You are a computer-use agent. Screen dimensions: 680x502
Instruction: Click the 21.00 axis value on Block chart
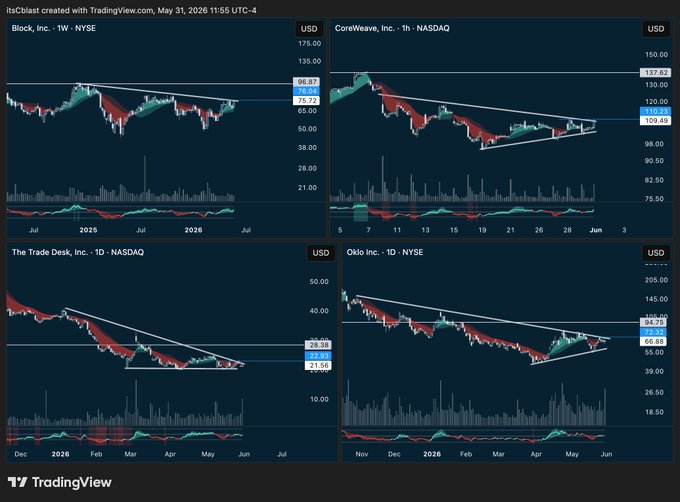[307, 188]
